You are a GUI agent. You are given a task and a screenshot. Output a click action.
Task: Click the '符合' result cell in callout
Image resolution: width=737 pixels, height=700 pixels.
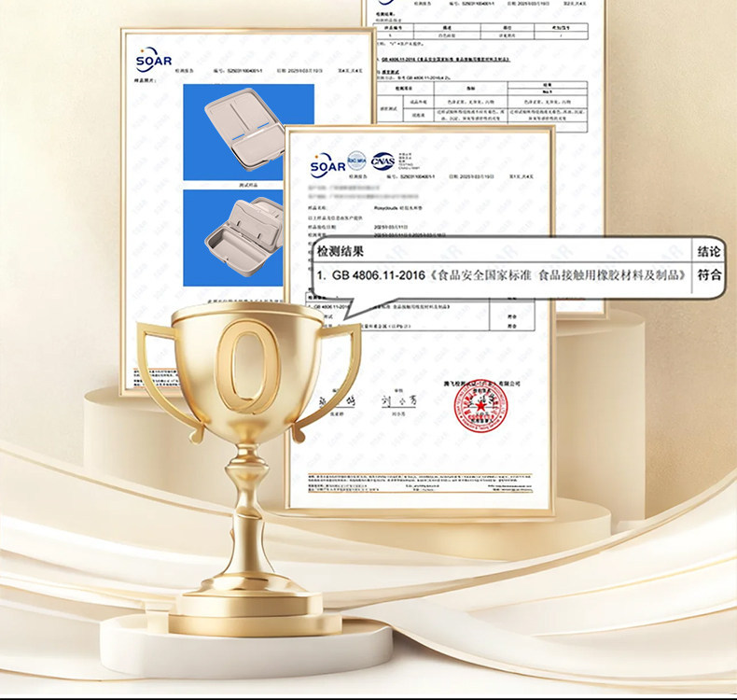[x=709, y=274]
